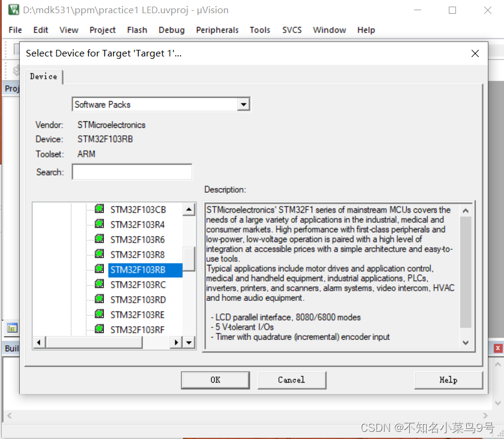Click the STMicroelectronics vendor text
The image size is (504, 439).
click(x=111, y=125)
